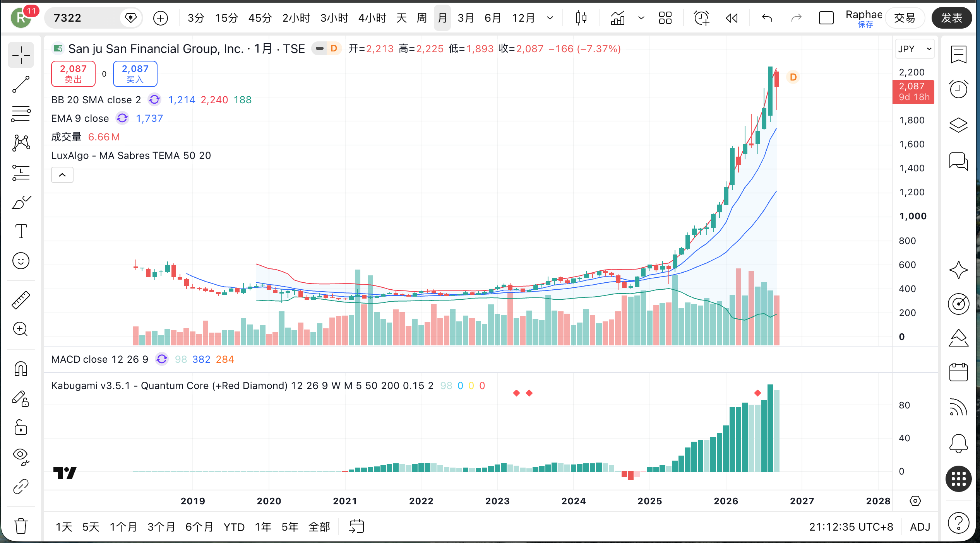
Task: Select the brush drawing tool
Action: point(21,202)
